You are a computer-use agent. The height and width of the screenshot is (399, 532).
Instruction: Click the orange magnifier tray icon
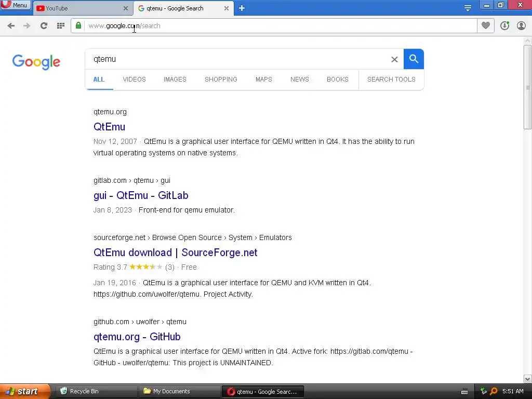click(494, 391)
